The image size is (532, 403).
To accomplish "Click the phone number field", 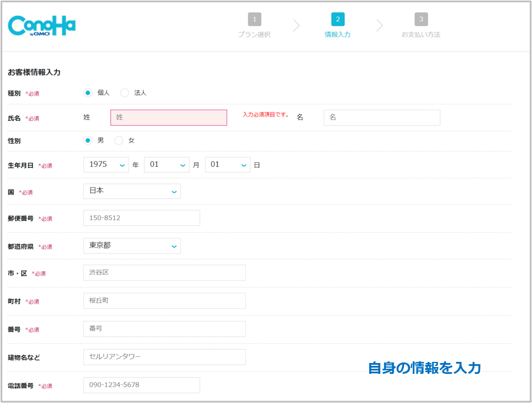I will tap(142, 385).
